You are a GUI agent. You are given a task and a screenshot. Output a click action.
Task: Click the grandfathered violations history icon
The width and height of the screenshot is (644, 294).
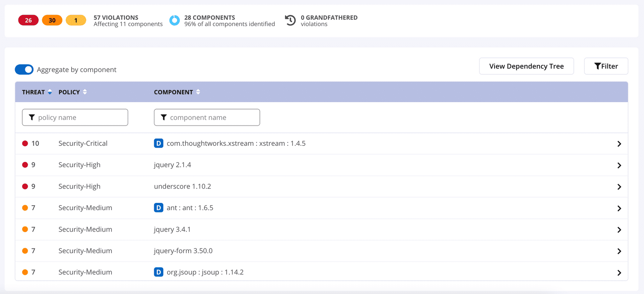pyautogui.click(x=291, y=20)
